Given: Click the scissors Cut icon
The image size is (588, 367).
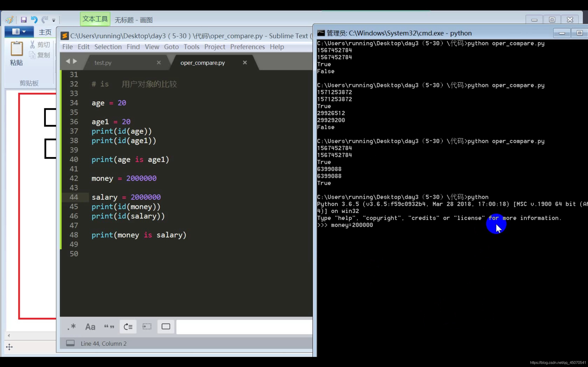Looking at the screenshot, I should click(x=32, y=44).
